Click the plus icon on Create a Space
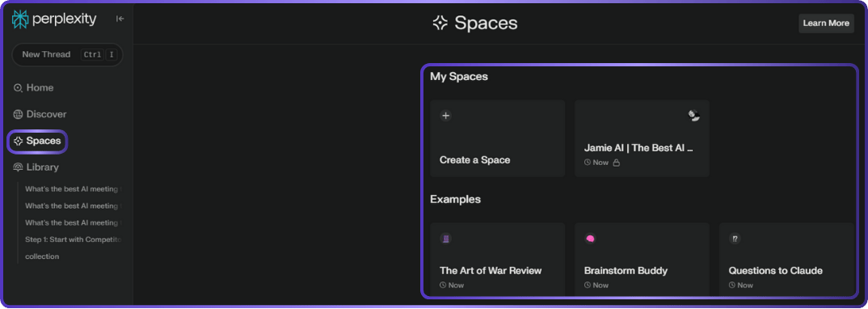 (445, 116)
